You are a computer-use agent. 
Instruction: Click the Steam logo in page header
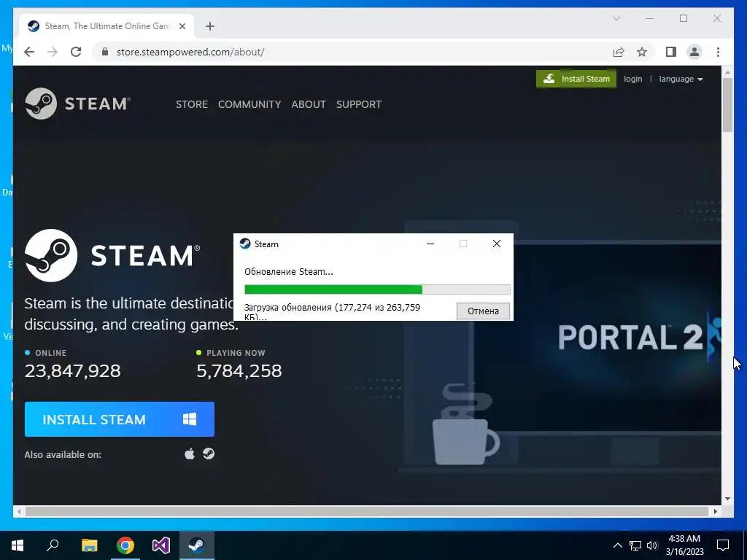coord(77,104)
